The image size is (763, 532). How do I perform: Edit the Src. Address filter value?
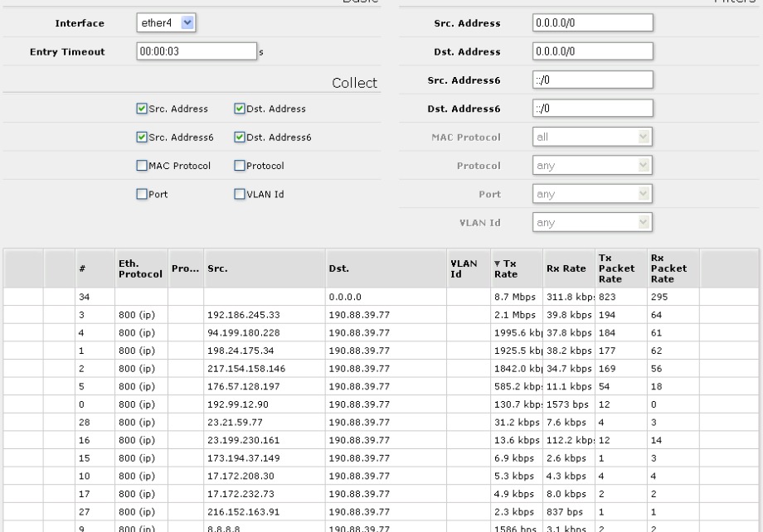point(592,22)
